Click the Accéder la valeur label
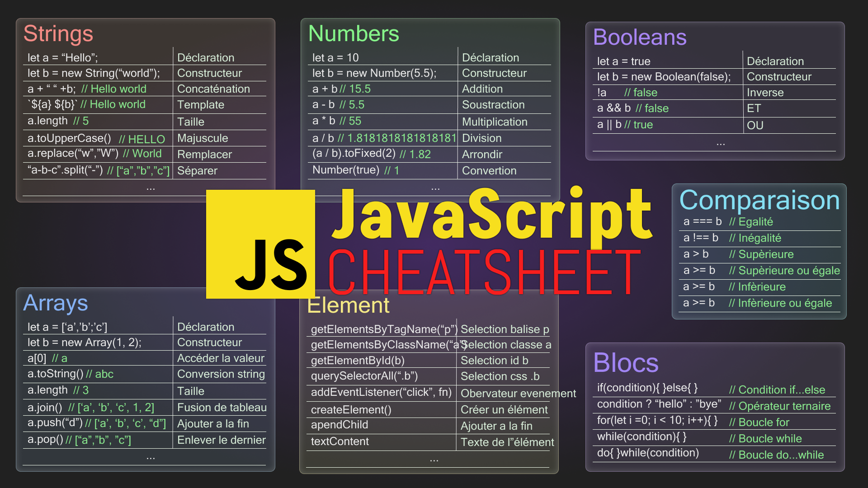This screenshot has height=488, width=868. tap(221, 358)
